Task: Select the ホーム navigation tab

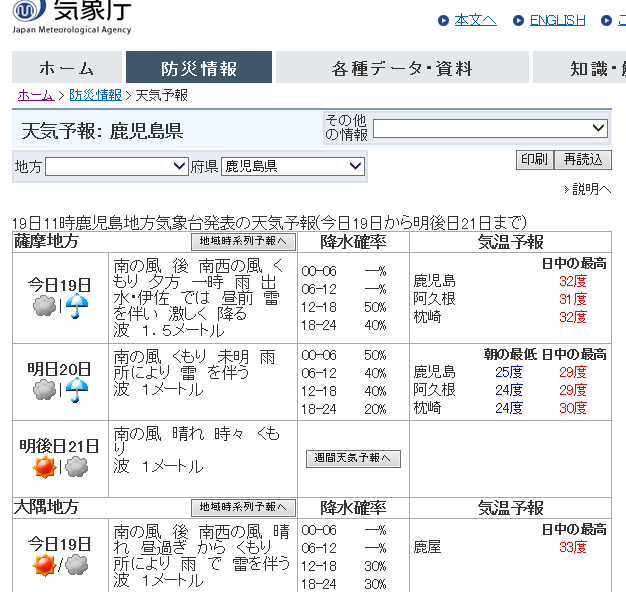Action: click(x=67, y=67)
